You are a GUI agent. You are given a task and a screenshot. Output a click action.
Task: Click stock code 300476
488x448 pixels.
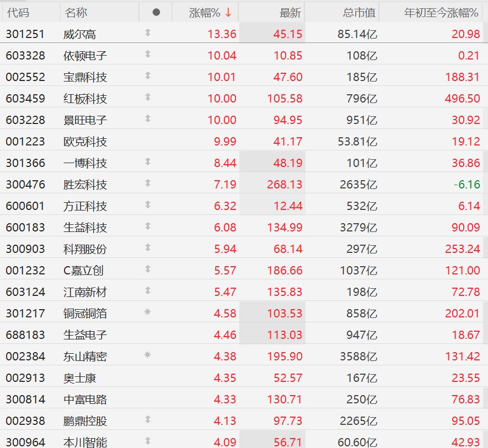[x=25, y=184]
